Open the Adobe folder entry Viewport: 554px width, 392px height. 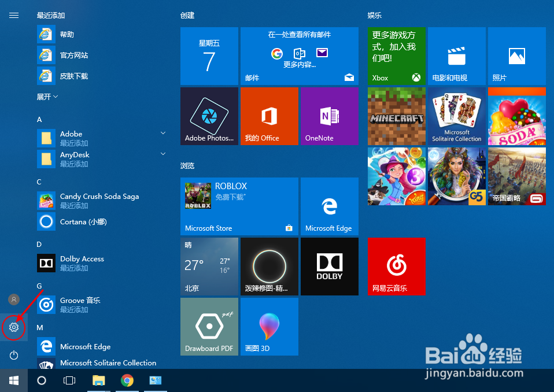coord(101,138)
